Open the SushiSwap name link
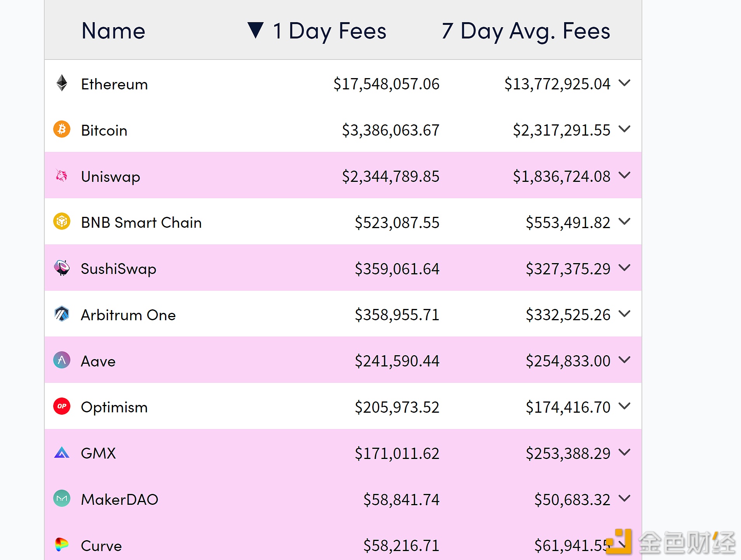The image size is (741, 560). click(x=119, y=269)
